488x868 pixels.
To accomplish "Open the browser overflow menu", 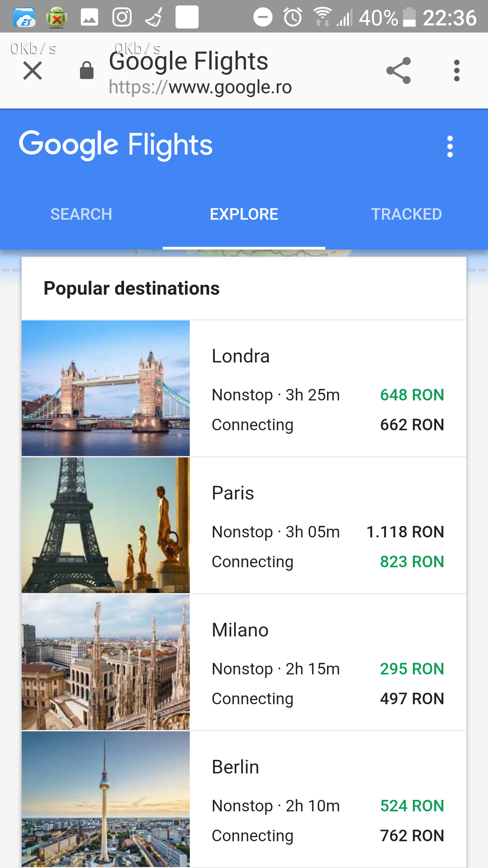I will pyautogui.click(x=456, y=71).
